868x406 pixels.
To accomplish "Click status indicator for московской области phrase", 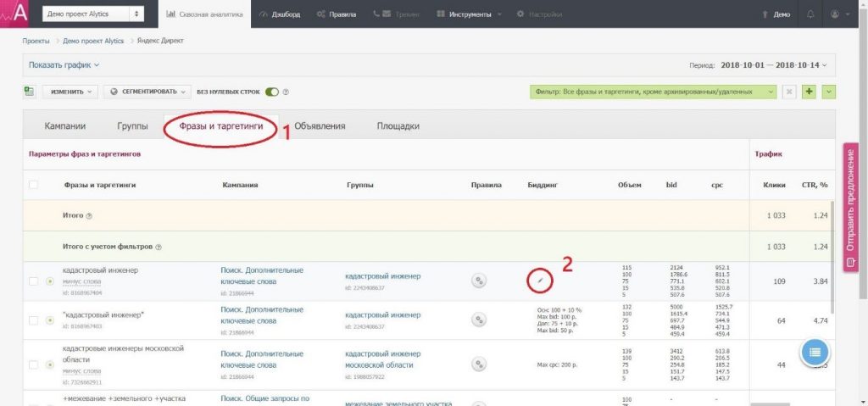I will coord(50,365).
